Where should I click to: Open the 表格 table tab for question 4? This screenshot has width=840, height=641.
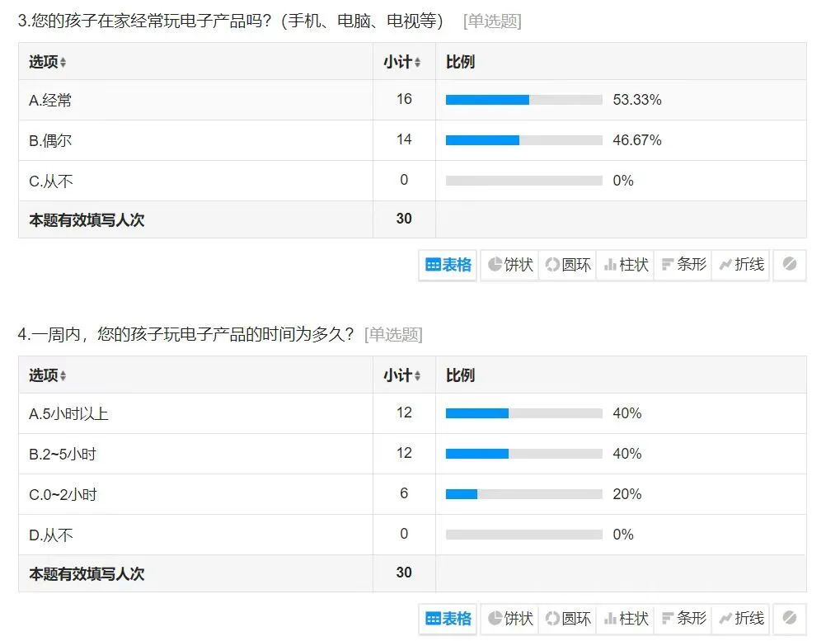[x=448, y=619]
